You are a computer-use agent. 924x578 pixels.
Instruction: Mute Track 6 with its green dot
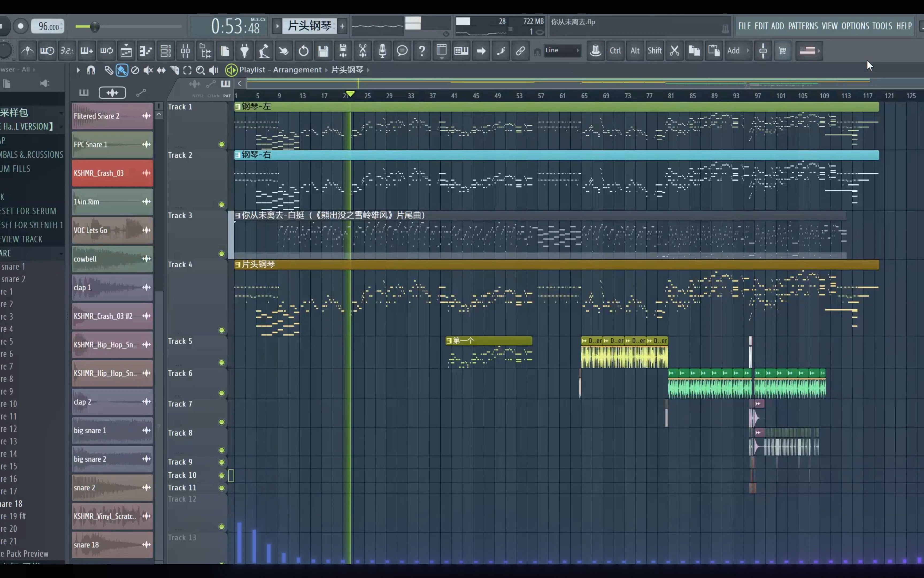(221, 393)
